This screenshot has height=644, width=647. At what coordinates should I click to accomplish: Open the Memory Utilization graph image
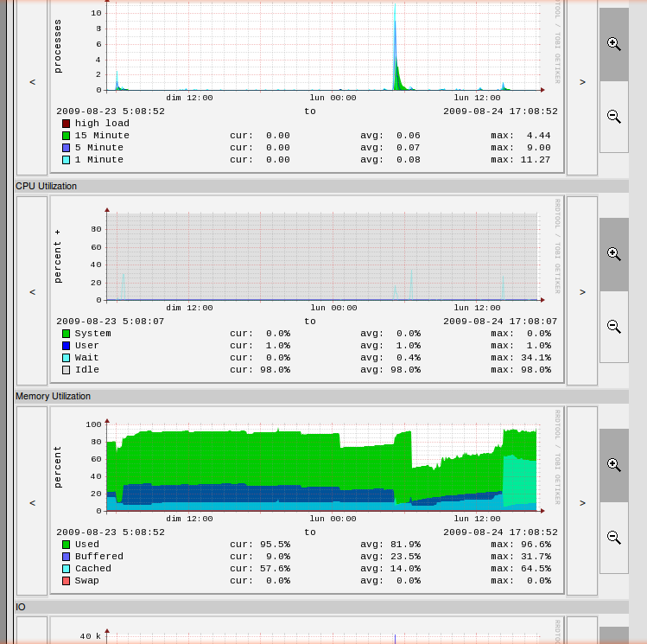coord(307,500)
